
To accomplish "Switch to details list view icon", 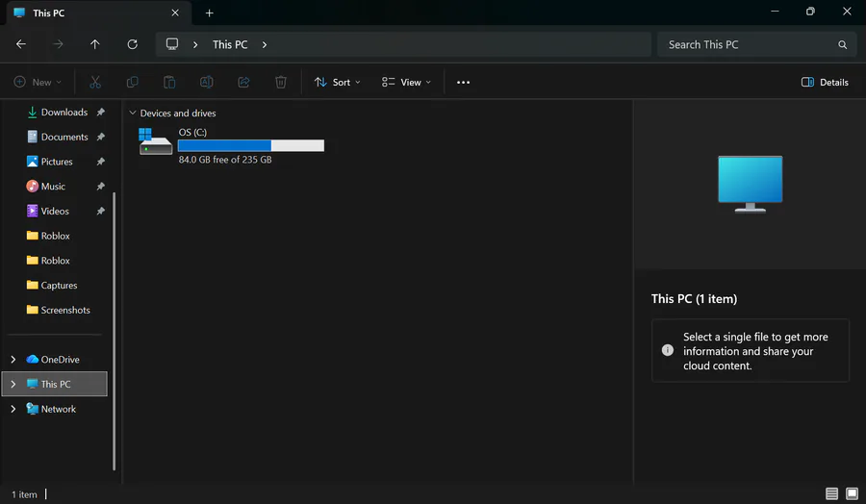I will [x=831, y=493].
